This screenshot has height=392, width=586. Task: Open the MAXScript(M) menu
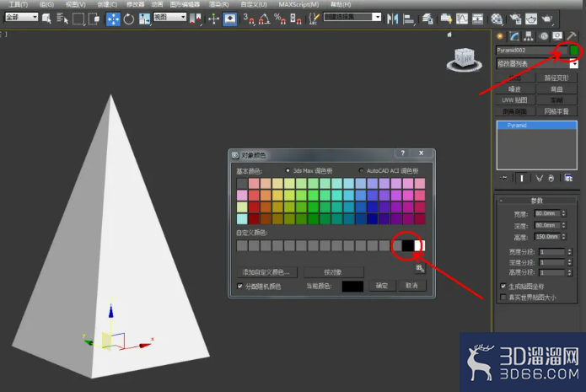pyautogui.click(x=298, y=4)
